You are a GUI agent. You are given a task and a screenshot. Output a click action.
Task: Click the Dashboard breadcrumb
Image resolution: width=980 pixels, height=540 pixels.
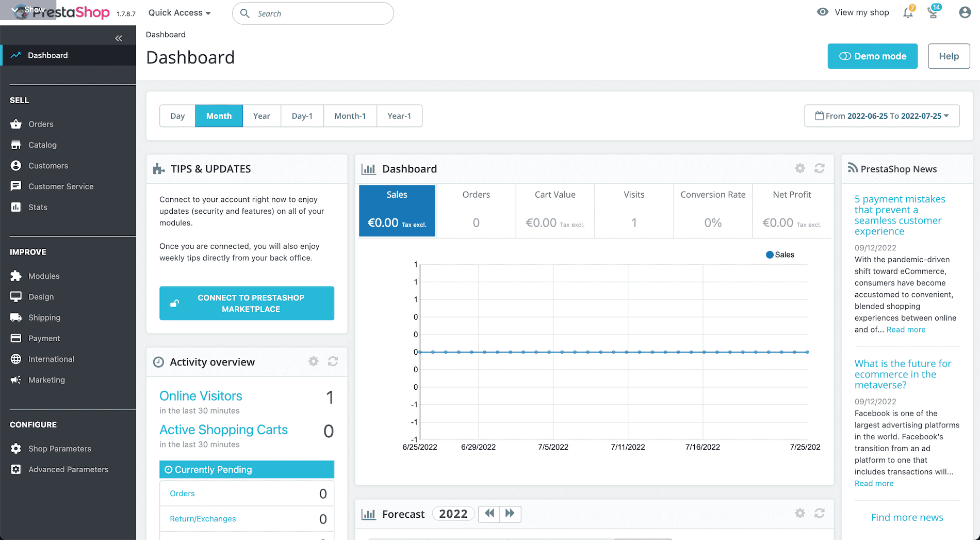click(x=166, y=35)
